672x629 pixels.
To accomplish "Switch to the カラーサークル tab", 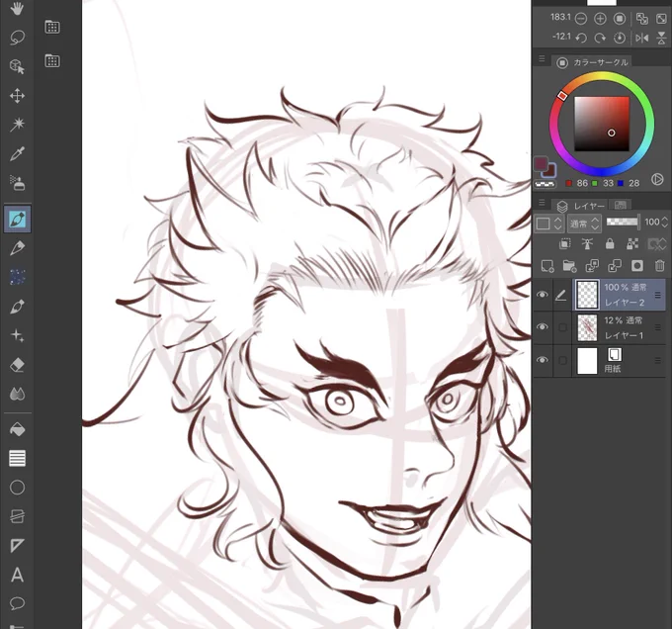I will (592, 62).
